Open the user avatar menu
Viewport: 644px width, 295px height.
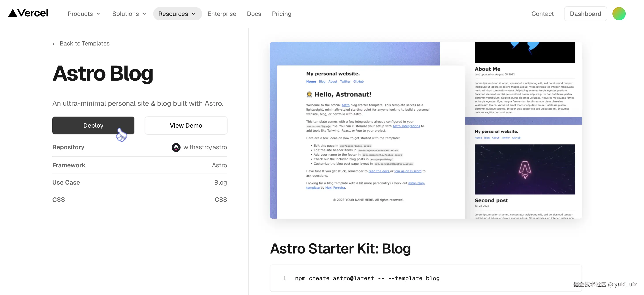point(619,14)
